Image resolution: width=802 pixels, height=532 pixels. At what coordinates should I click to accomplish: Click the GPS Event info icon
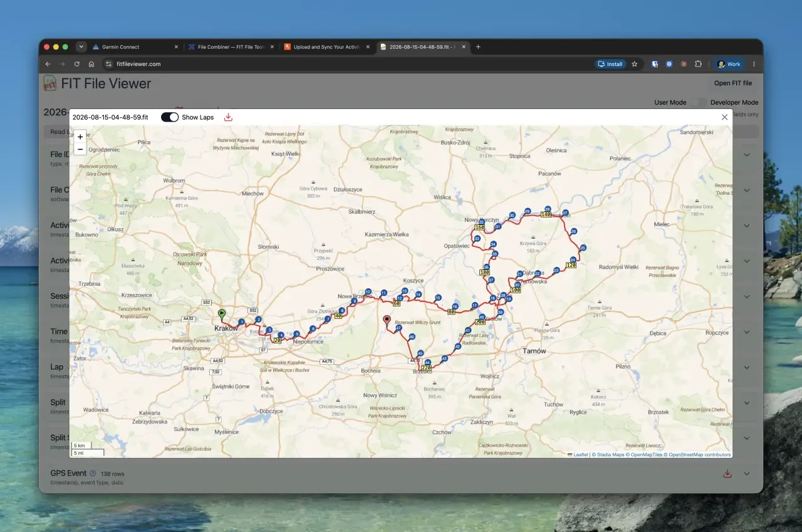coord(93,473)
